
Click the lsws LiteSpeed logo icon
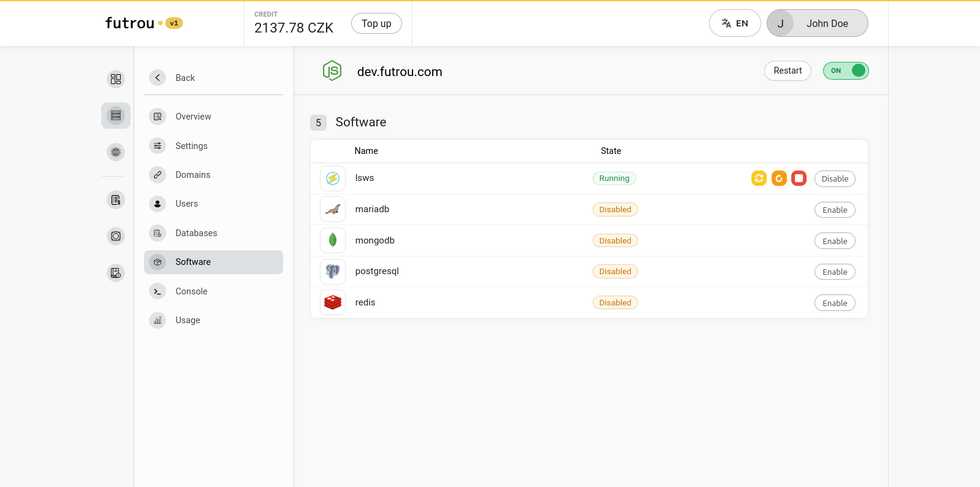pyautogui.click(x=333, y=178)
